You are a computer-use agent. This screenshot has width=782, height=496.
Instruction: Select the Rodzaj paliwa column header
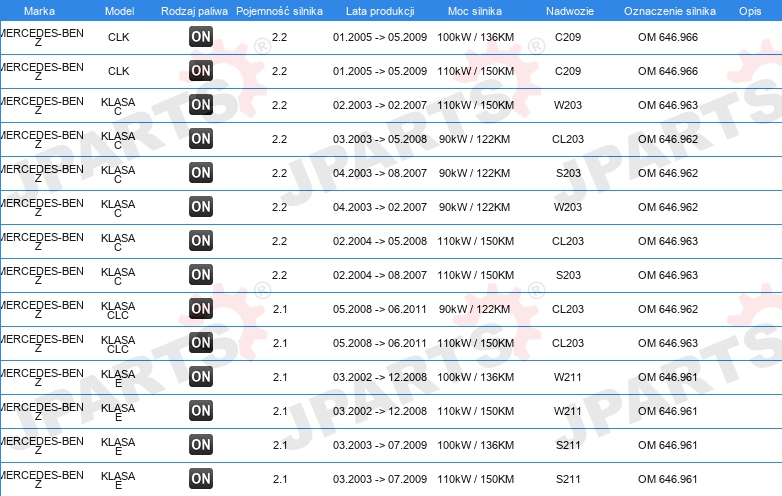coord(194,11)
